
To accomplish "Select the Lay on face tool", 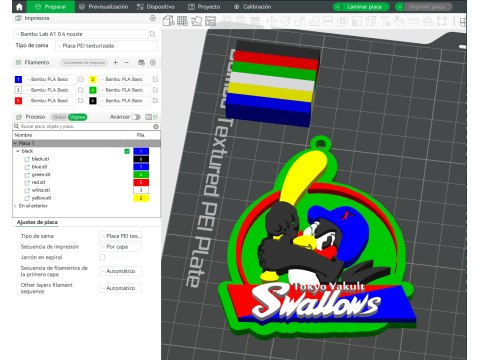I will click(314, 22).
